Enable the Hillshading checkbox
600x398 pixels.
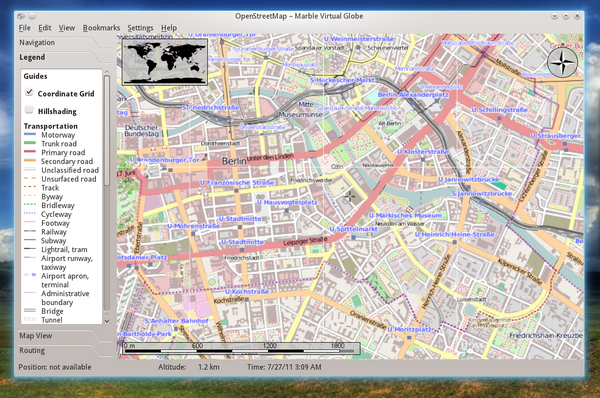(29, 110)
